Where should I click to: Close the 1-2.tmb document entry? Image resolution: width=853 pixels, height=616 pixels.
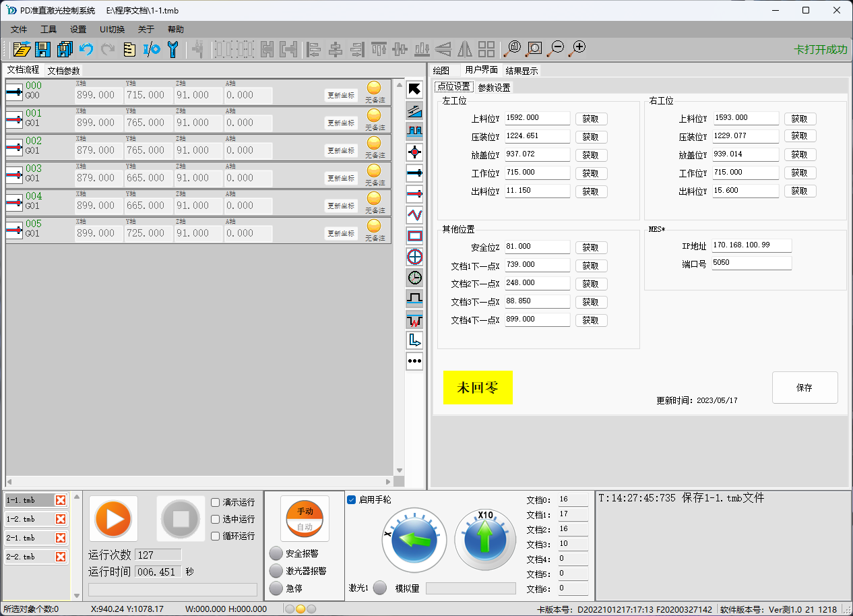(x=61, y=519)
